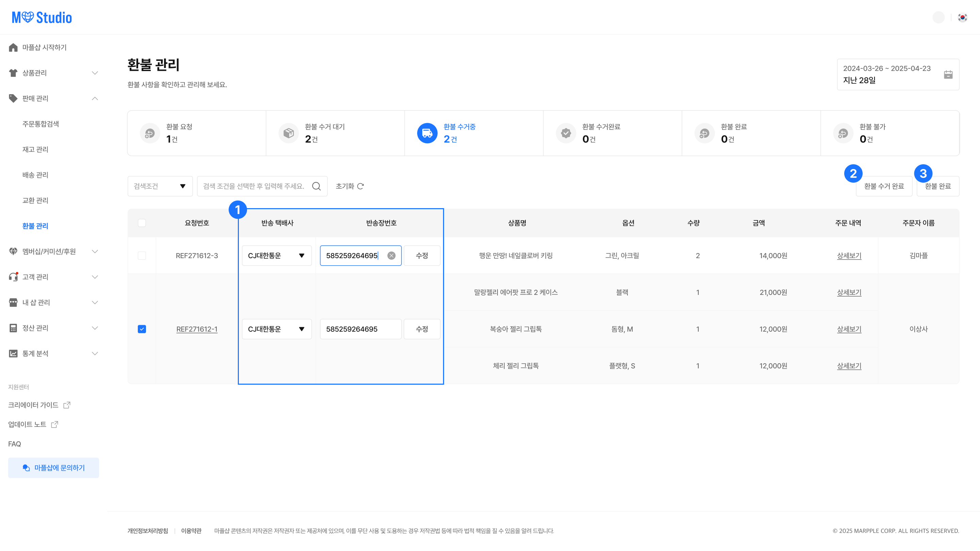Click the search magnifier icon
This screenshot has width=980, height=551.
[x=316, y=186]
